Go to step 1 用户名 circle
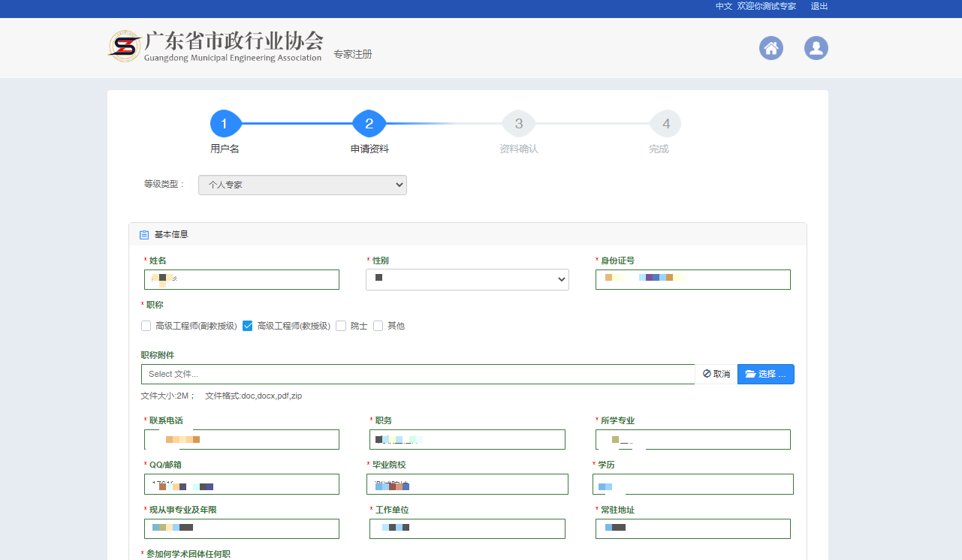The height and width of the screenshot is (560, 962). point(225,124)
